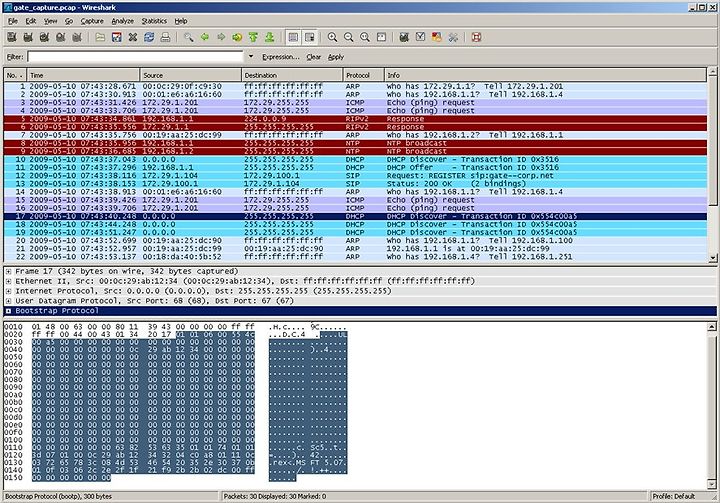Stop the running capture
Screen dimensions: 720x503
pos(60,37)
